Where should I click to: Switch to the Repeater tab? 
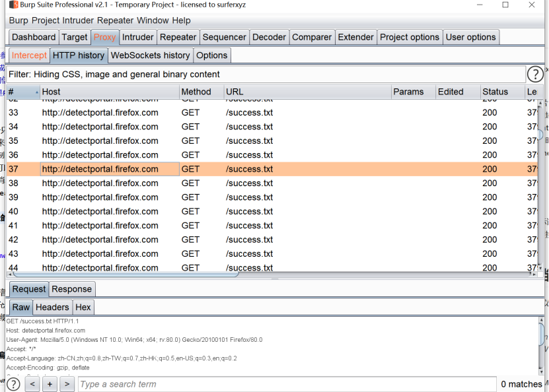[x=178, y=37]
